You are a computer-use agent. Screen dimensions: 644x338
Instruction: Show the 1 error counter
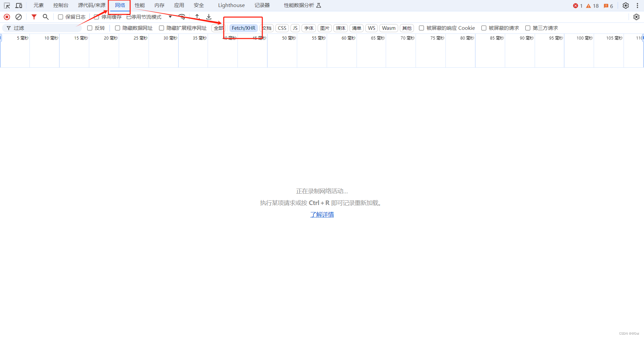pyautogui.click(x=578, y=6)
